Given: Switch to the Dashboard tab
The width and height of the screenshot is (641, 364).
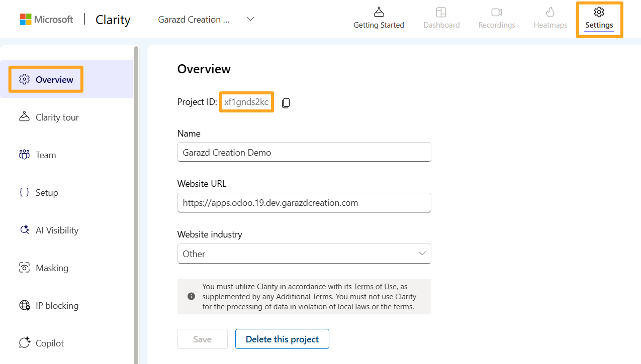Looking at the screenshot, I should [441, 19].
